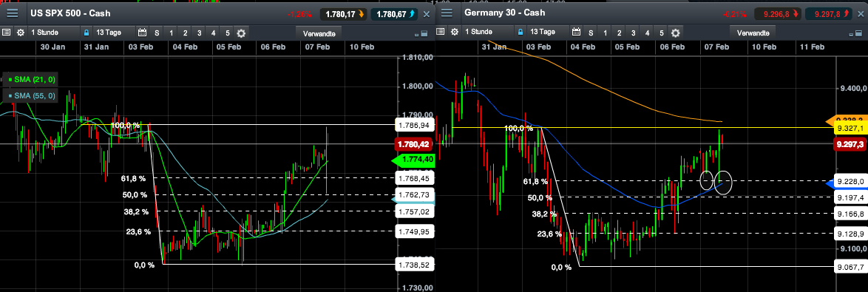The width and height of the screenshot is (868, 292).
Task: Select preset 5 on the US SPX 500 toolbar
Action: coord(228,33)
